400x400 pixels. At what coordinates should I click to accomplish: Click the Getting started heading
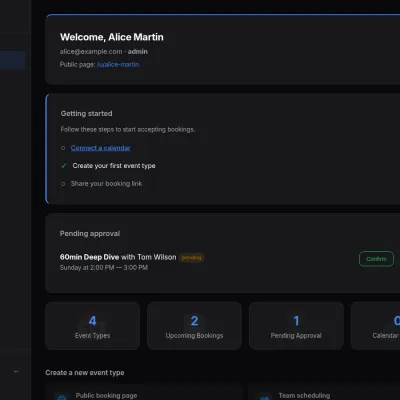click(87, 114)
